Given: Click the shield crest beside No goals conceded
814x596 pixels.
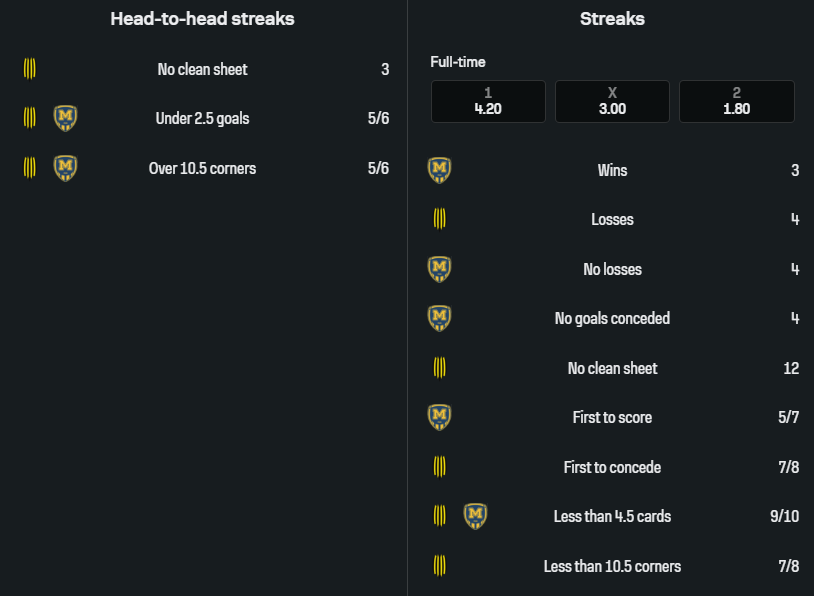Looking at the screenshot, I should (x=439, y=318).
